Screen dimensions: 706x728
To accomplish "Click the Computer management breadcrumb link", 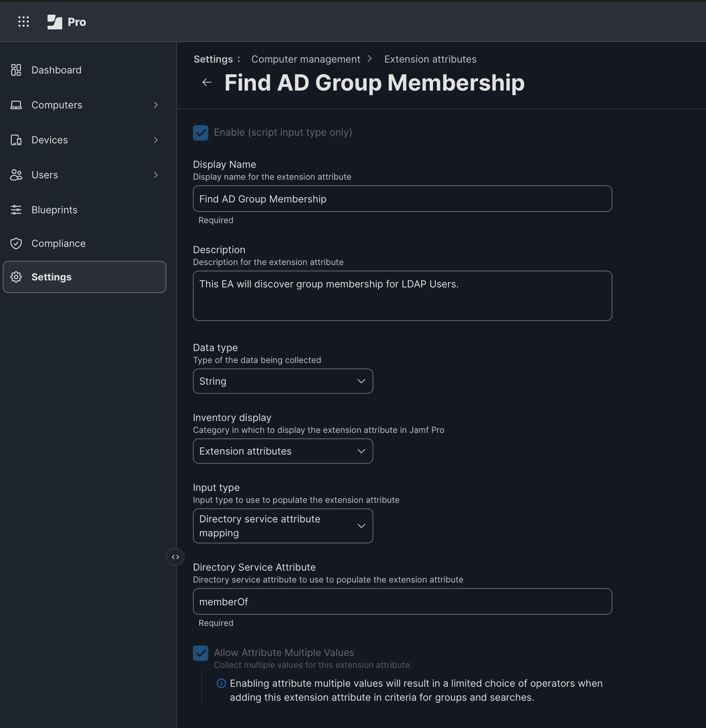I will click(305, 59).
